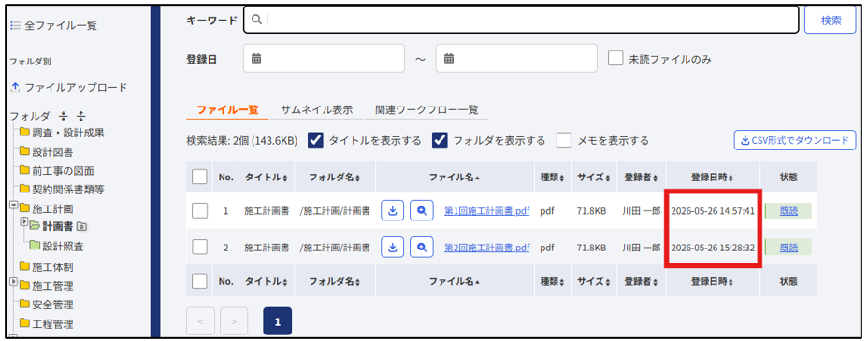
Task: Uncheck タイトルを表示する
Action: pos(315,140)
